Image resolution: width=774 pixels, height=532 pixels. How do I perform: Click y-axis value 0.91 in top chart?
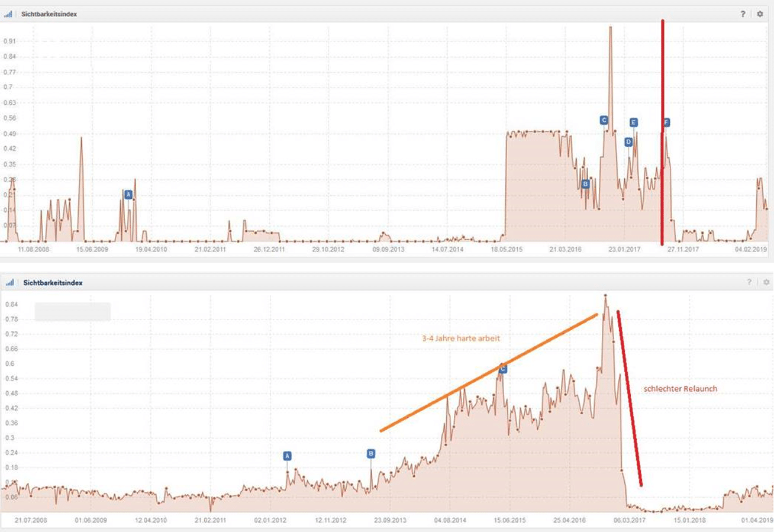pos(10,41)
